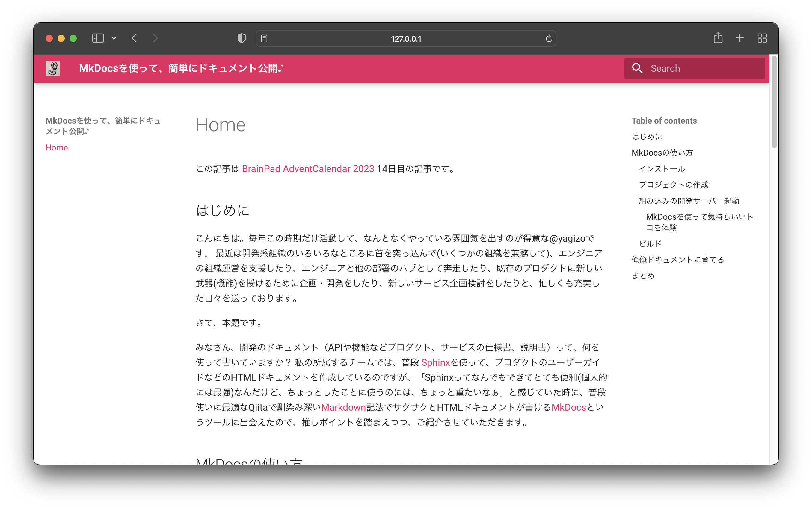
Task: Click the site logo in the pink header
Action: [53, 68]
